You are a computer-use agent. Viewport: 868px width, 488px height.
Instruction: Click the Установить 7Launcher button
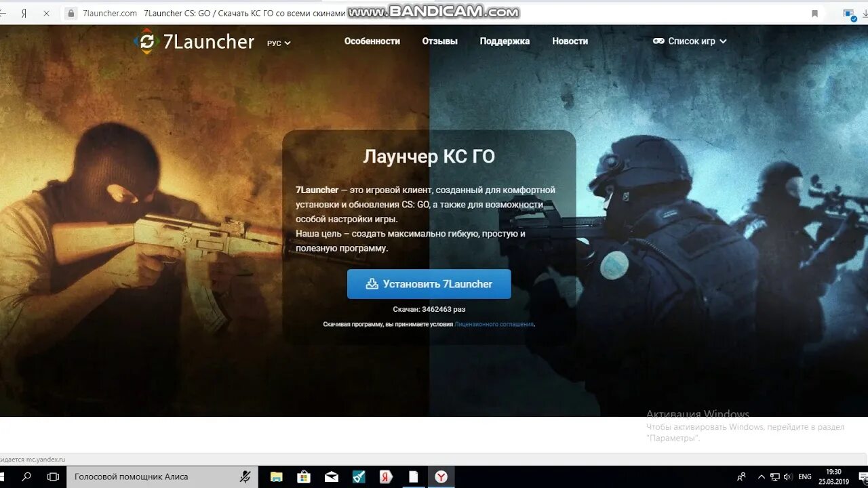coord(429,284)
